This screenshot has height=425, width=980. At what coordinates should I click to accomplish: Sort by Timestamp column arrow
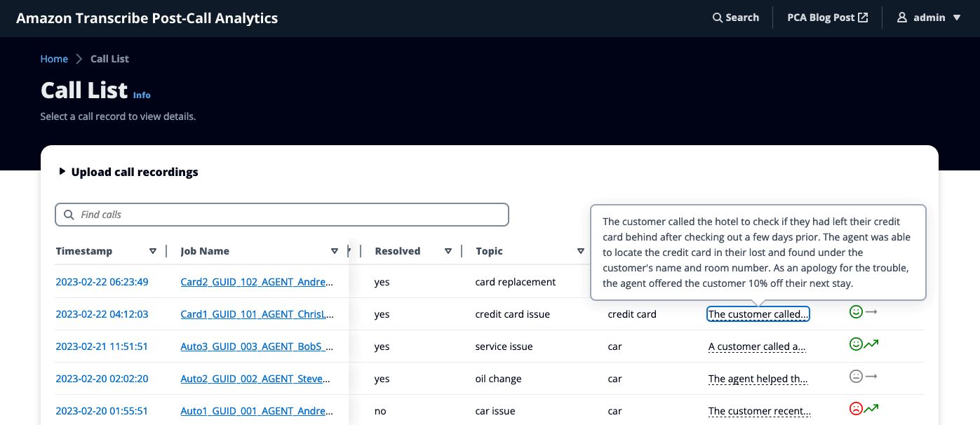[x=153, y=251]
